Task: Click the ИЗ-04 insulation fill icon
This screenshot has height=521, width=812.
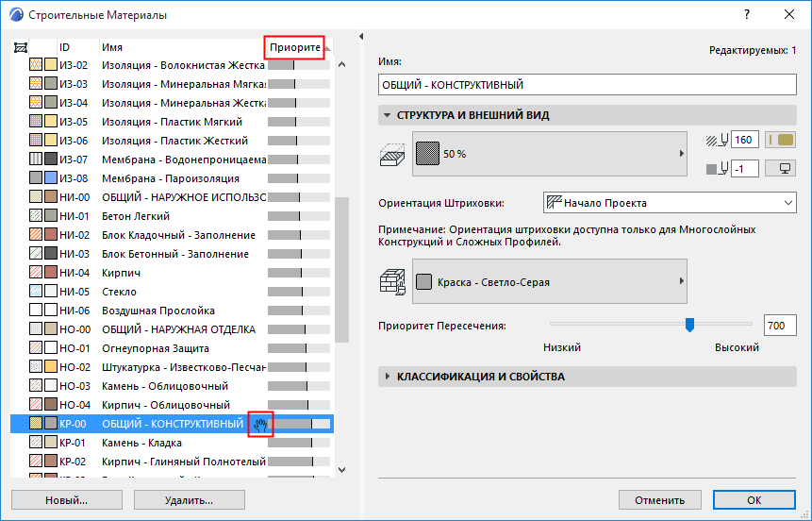Action: click(x=36, y=103)
